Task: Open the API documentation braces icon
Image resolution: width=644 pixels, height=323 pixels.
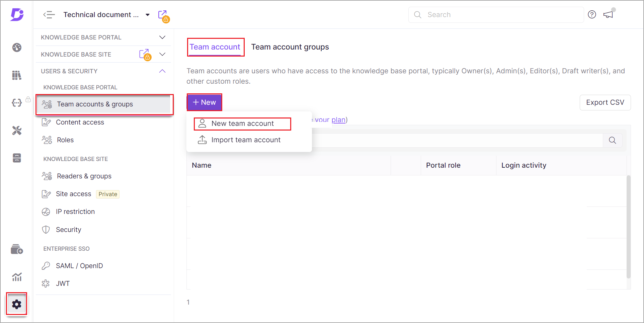Action: point(17,103)
